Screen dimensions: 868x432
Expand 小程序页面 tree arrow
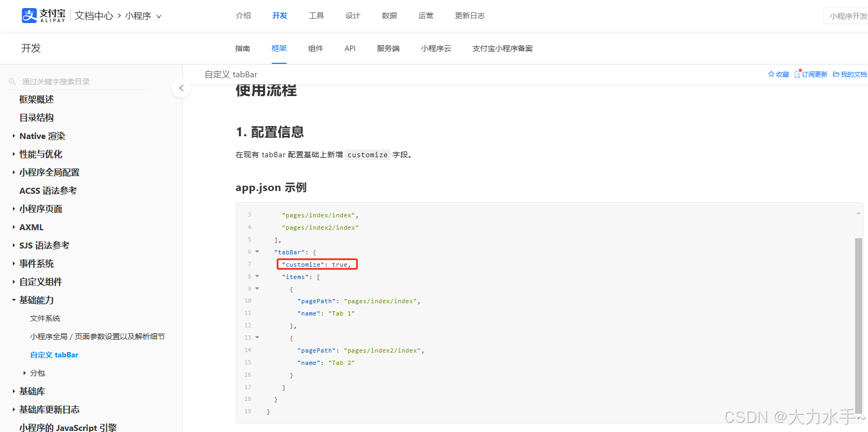tap(14, 209)
